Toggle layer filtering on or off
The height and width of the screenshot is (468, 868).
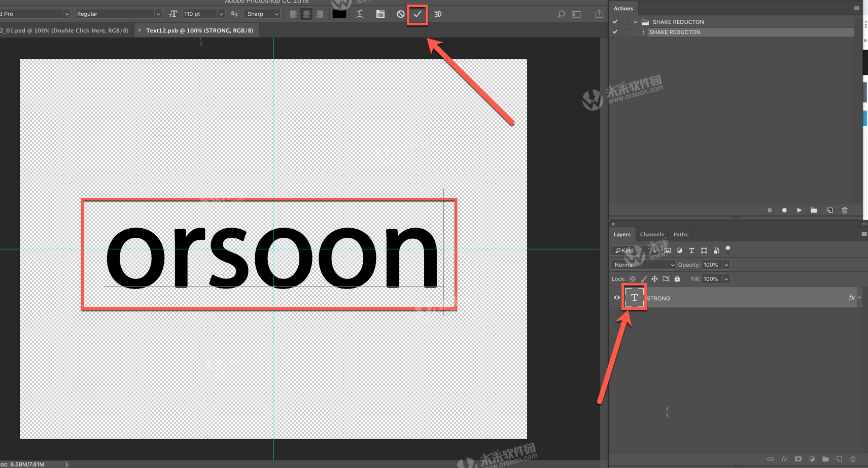[728, 249]
